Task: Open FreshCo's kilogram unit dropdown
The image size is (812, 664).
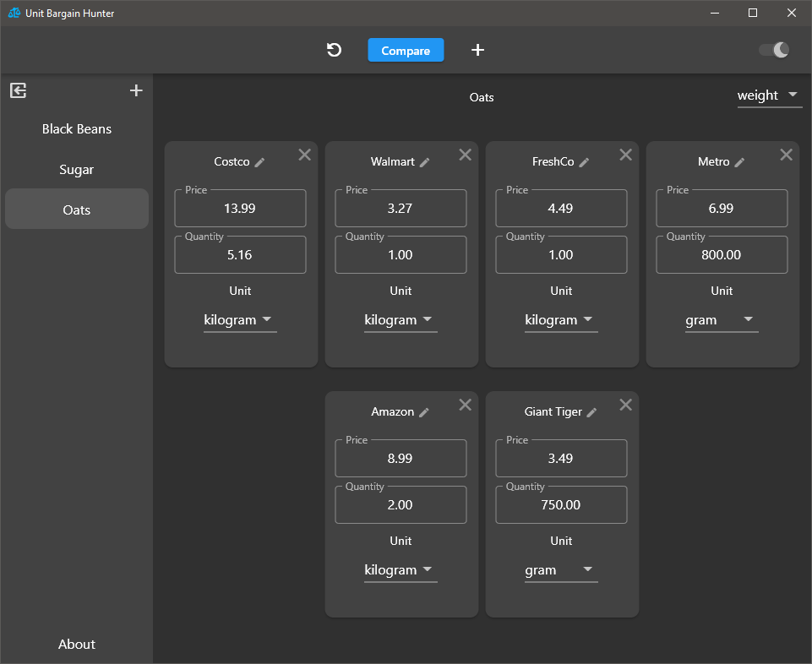Action: (x=561, y=320)
